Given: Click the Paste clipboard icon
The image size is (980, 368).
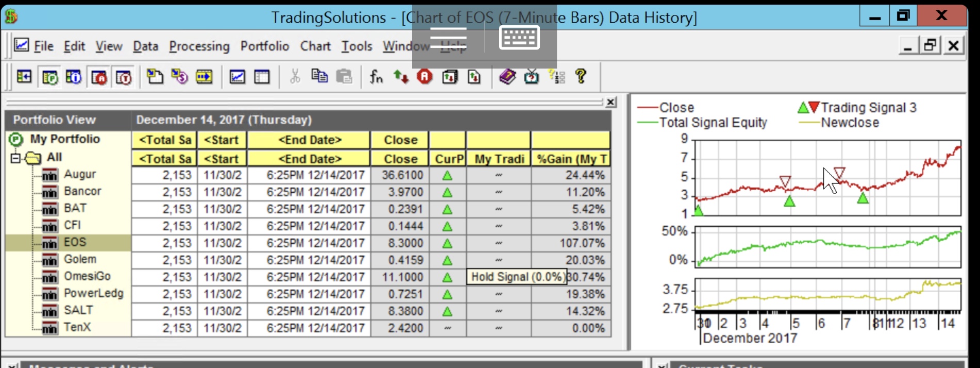Looking at the screenshot, I should pyautogui.click(x=344, y=77).
